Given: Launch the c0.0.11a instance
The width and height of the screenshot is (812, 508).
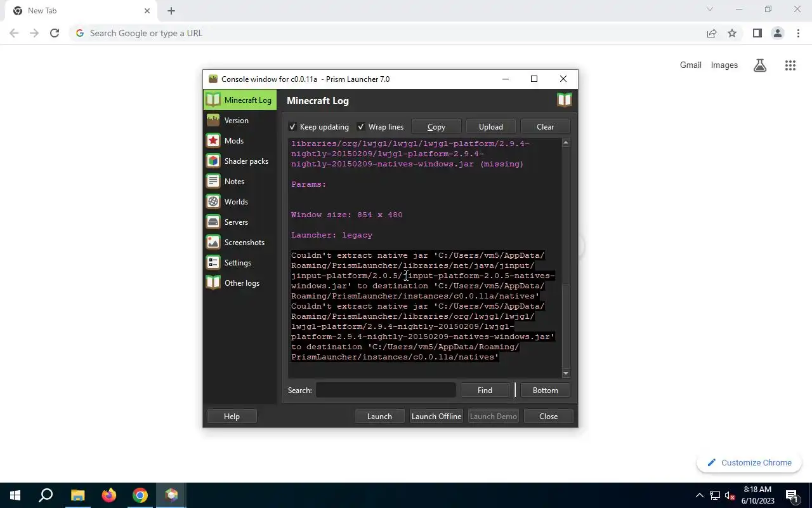Looking at the screenshot, I should pos(379,416).
